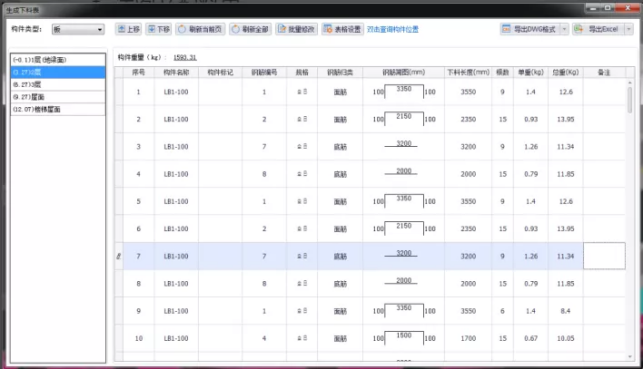Image resolution: width=643 pixels, height=370 pixels.
Task: Expand arrow next to 导出Excel
Action: (x=629, y=29)
